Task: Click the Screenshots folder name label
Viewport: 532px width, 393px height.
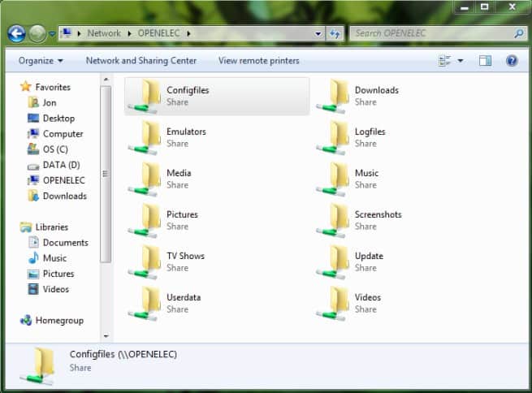Action: [x=378, y=214]
